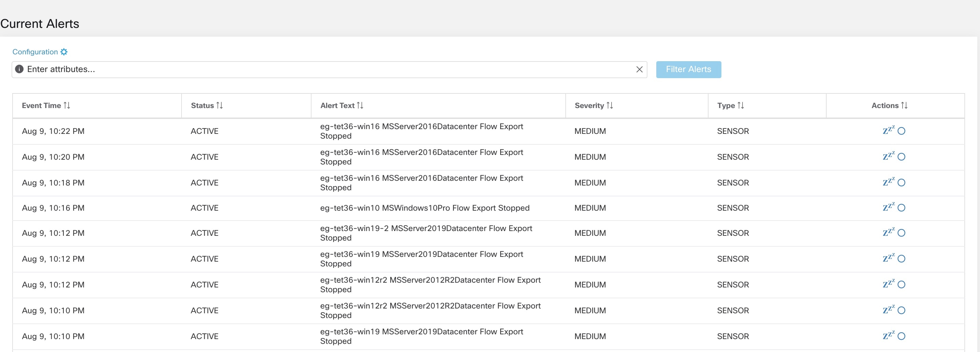
Task: Open the Configuration link
Action: click(x=35, y=52)
